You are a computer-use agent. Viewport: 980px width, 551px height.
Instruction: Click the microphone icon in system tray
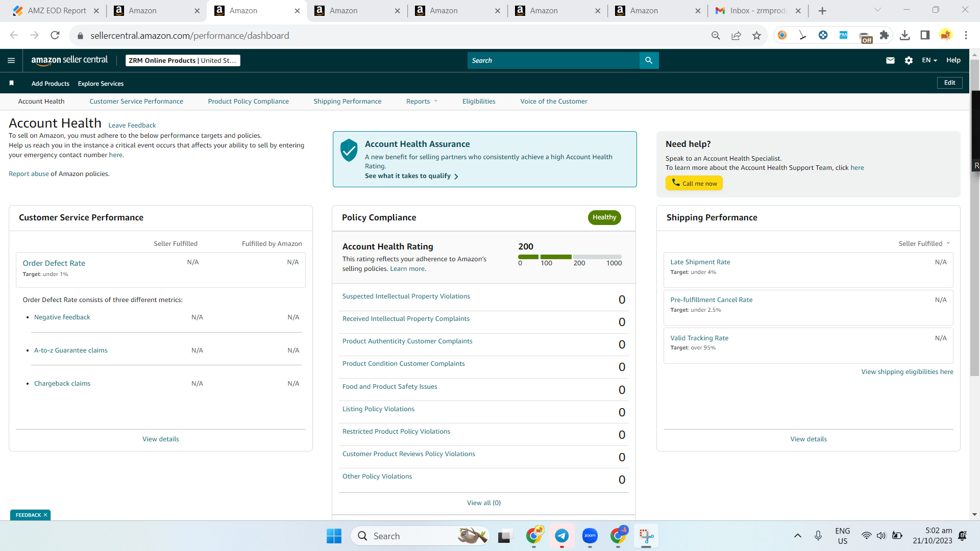[818, 536]
